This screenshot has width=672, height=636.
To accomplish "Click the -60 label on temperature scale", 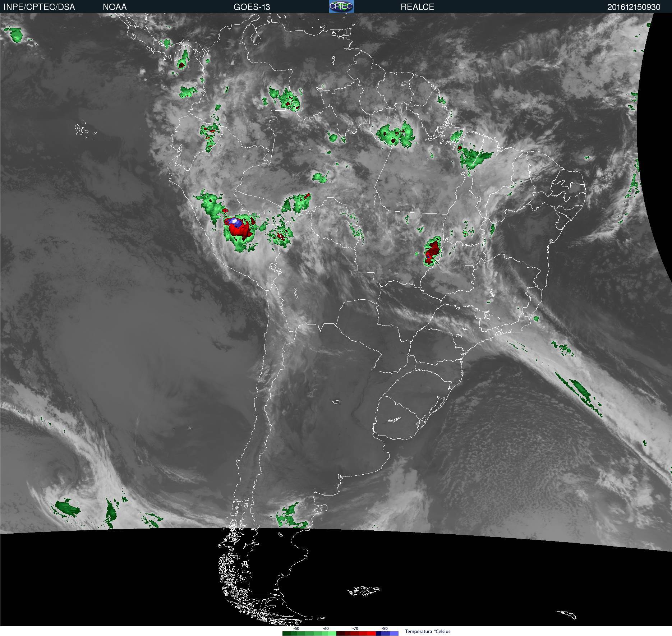I will pyautogui.click(x=326, y=629).
